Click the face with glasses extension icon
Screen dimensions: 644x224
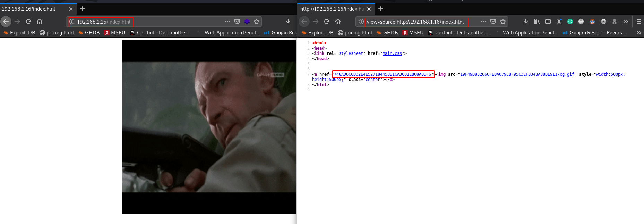coord(592,22)
